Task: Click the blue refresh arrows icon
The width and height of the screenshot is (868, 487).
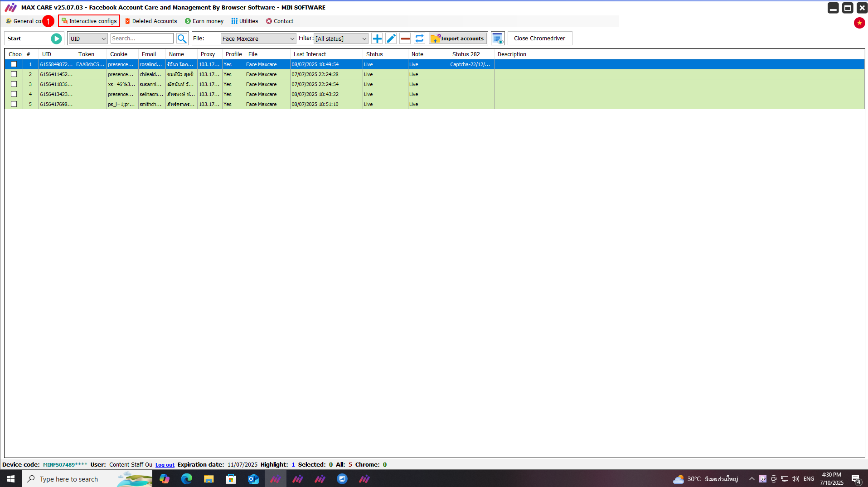Action: [x=419, y=39]
